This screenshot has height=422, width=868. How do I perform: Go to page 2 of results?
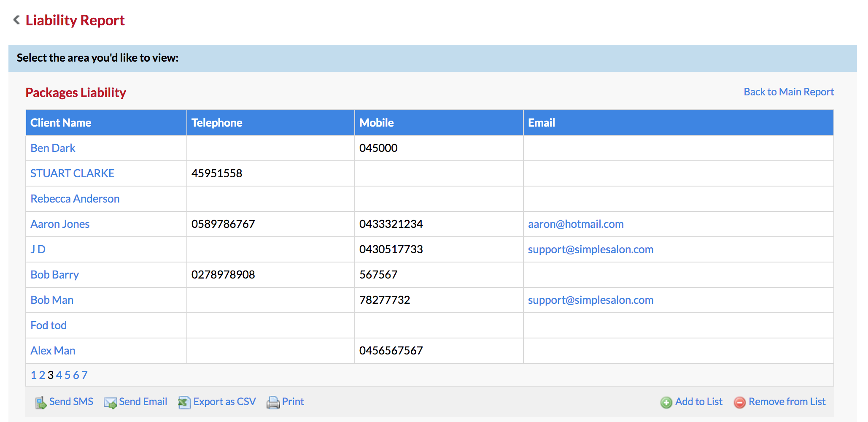click(x=42, y=375)
